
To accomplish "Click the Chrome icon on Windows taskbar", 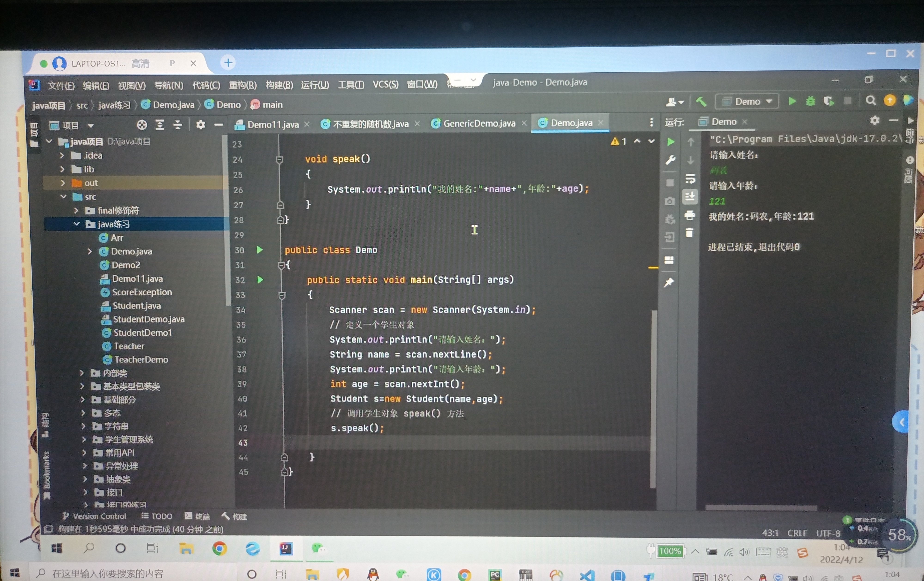I will 219,549.
